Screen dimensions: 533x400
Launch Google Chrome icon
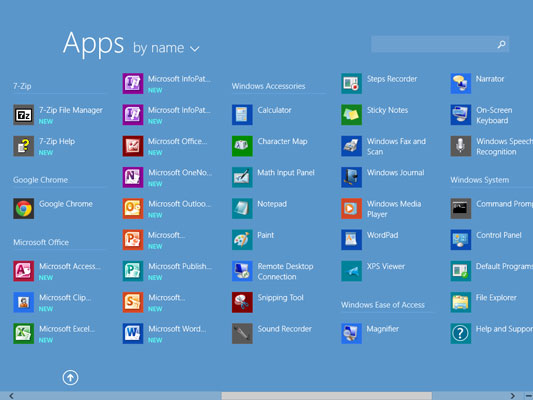click(x=23, y=209)
